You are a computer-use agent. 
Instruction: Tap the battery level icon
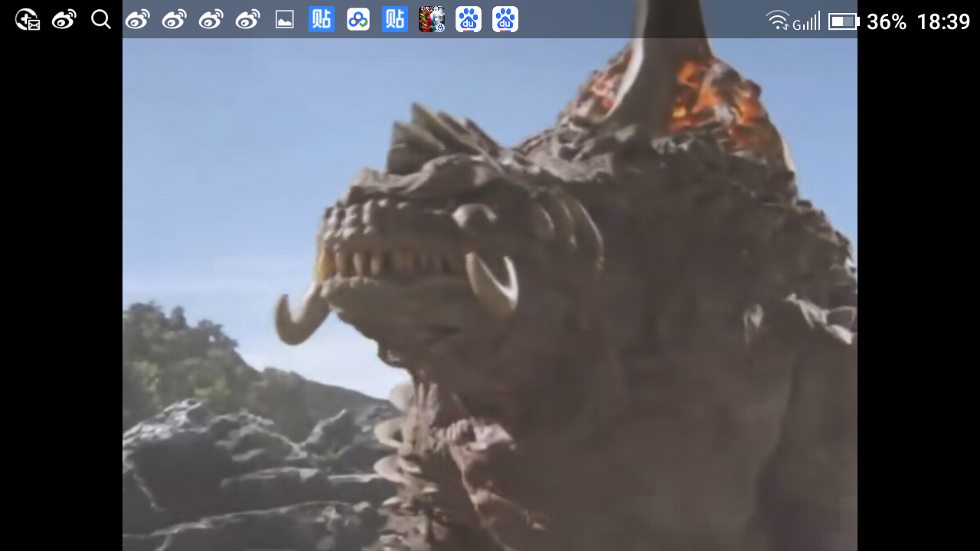coord(844,21)
